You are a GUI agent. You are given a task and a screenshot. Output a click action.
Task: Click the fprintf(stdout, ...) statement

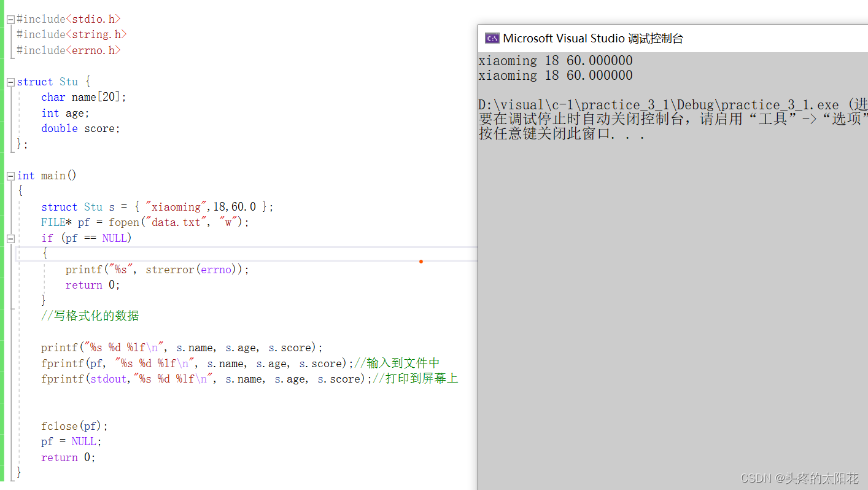tap(207, 379)
